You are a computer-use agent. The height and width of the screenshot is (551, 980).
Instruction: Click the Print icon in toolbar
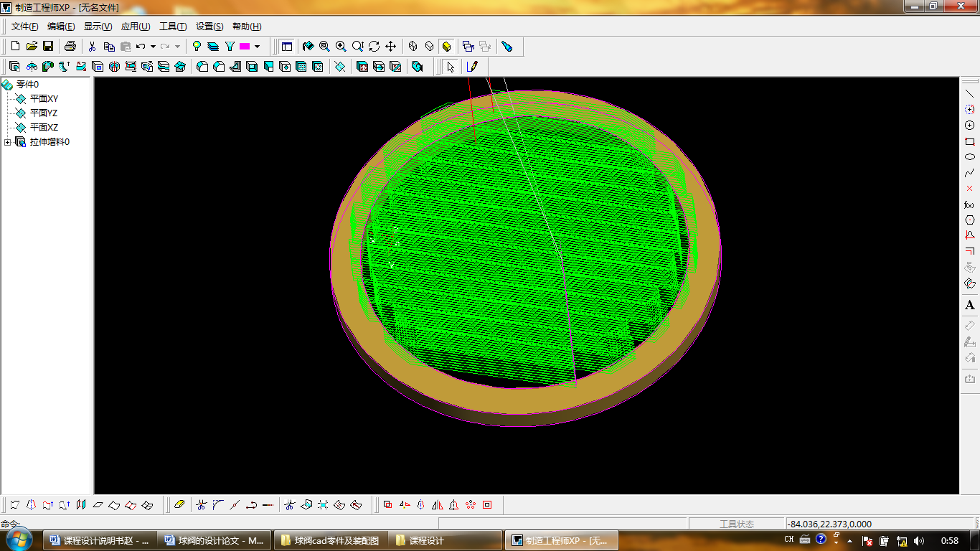[70, 47]
